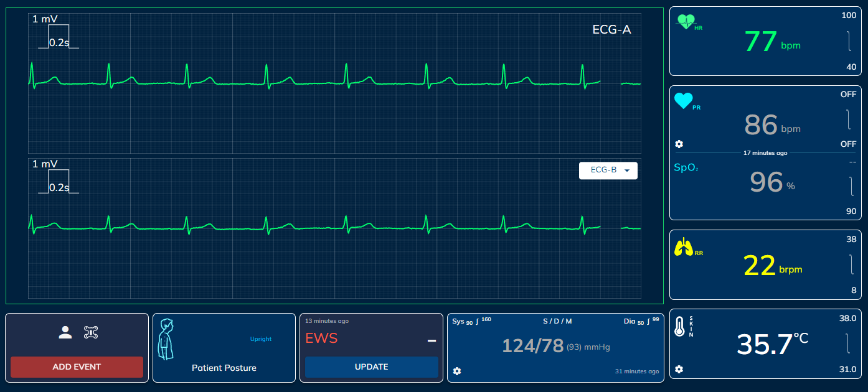Click the skin temperature thermometer icon
Image resolution: width=868 pixels, height=392 pixels.
pos(680,327)
